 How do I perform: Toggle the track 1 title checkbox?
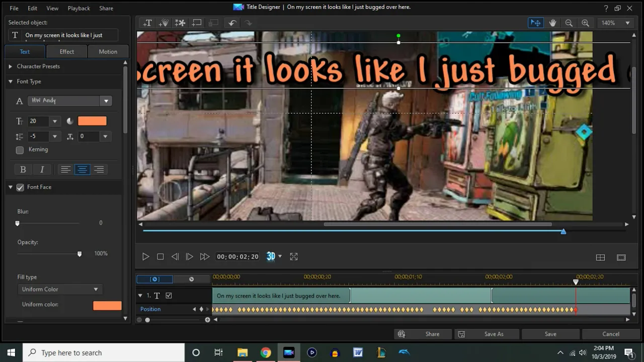[169, 296]
